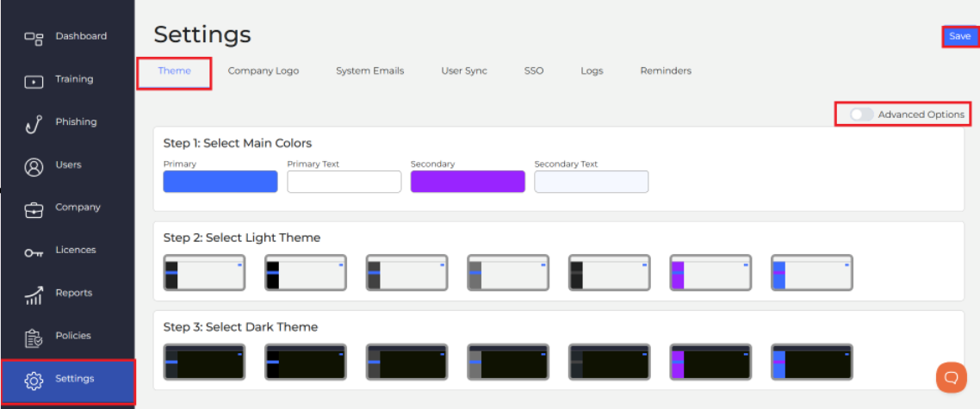Switch to the Theme tab
980x409 pixels.
[174, 71]
